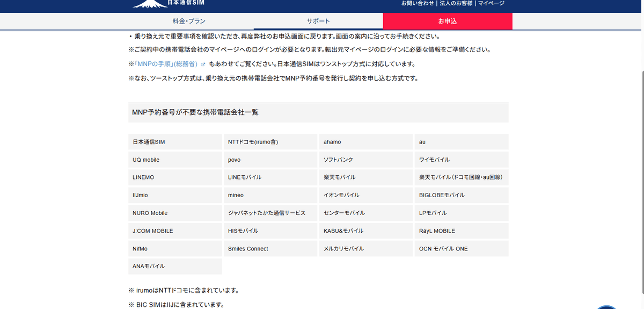Screen dimensions: 644x309
Task: Click the Smiles Connect cell
Action: 270,249
